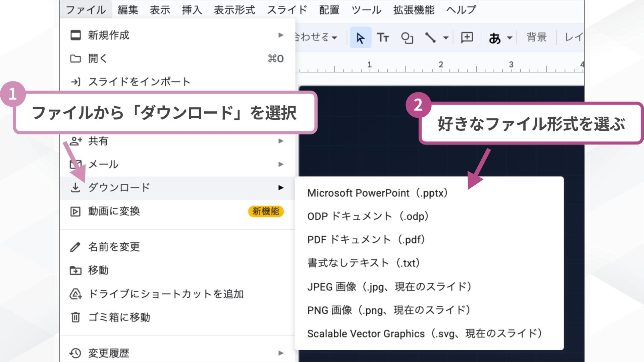Click the trash icon beside ゴミ箱に移動

[x=75, y=317]
